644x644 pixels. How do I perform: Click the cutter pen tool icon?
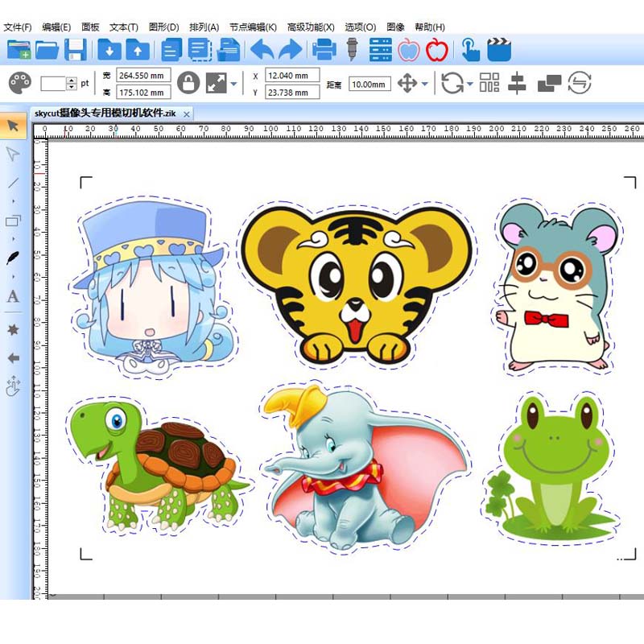pos(352,50)
